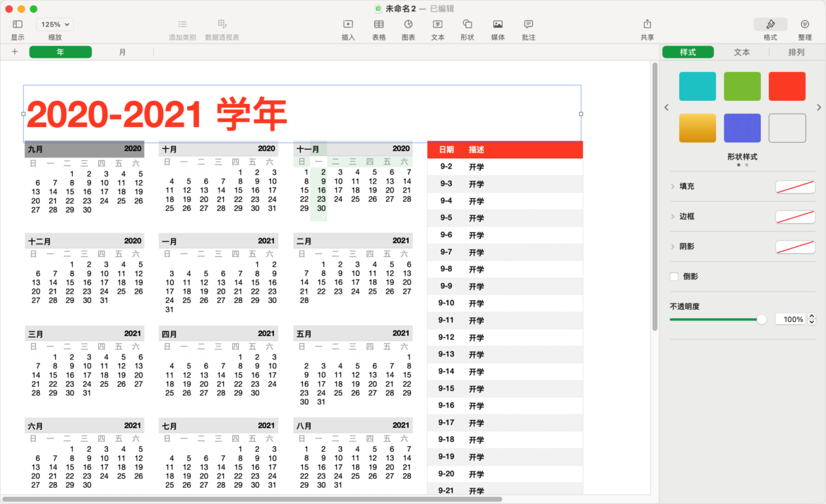Apply the teal shape style swatch

[x=698, y=86]
